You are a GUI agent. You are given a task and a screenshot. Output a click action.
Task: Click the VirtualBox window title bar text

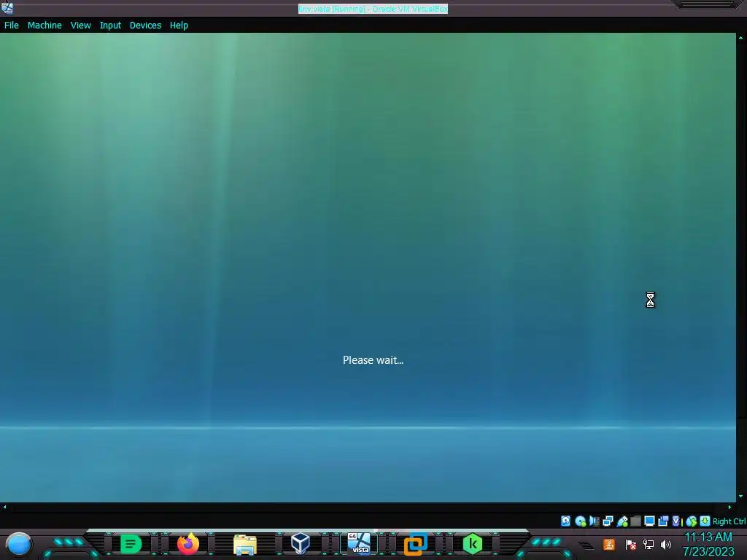coord(373,9)
